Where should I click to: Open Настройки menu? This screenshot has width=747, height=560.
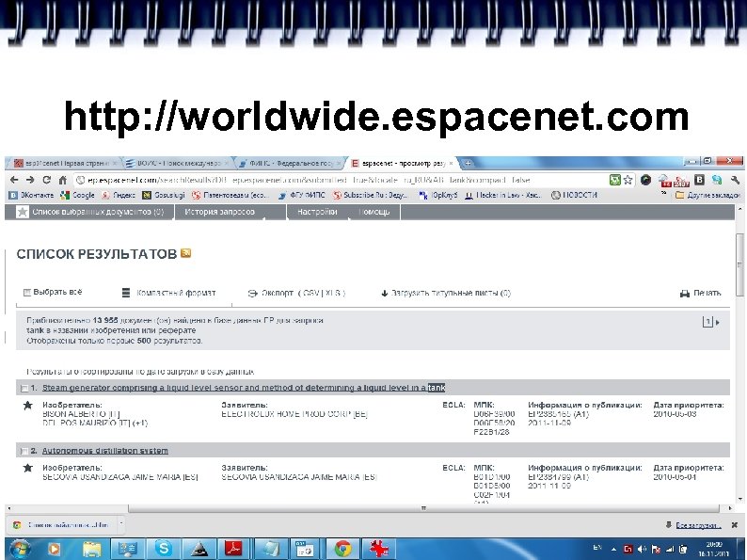coord(317,212)
